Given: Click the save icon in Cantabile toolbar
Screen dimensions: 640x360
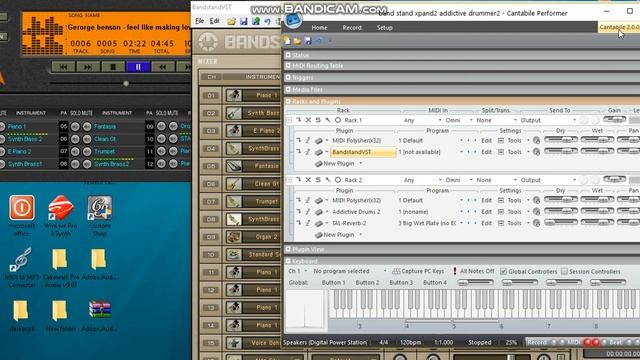Looking at the screenshot, I should 308,41.
